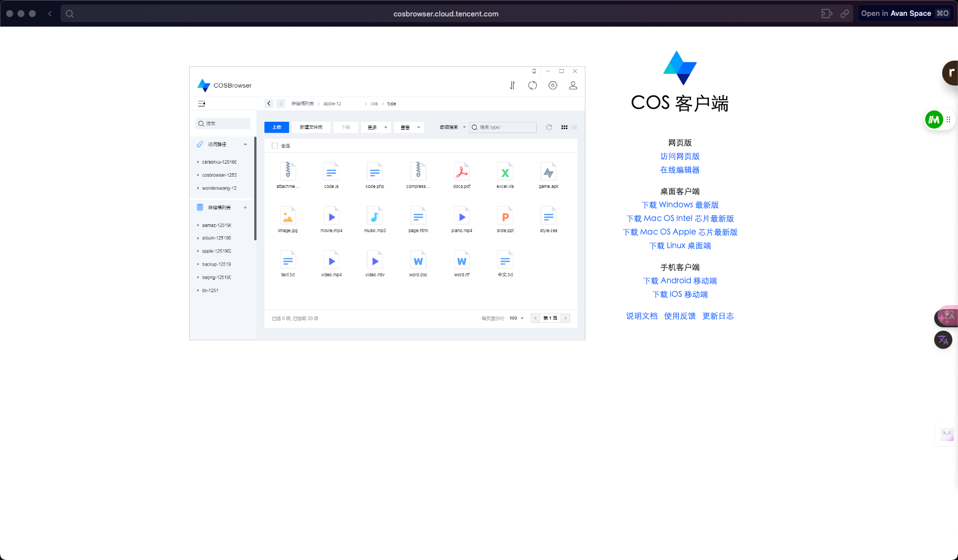Click hexagon settings icon in COSBrowser preview
The height and width of the screenshot is (560, 958).
coord(553,86)
